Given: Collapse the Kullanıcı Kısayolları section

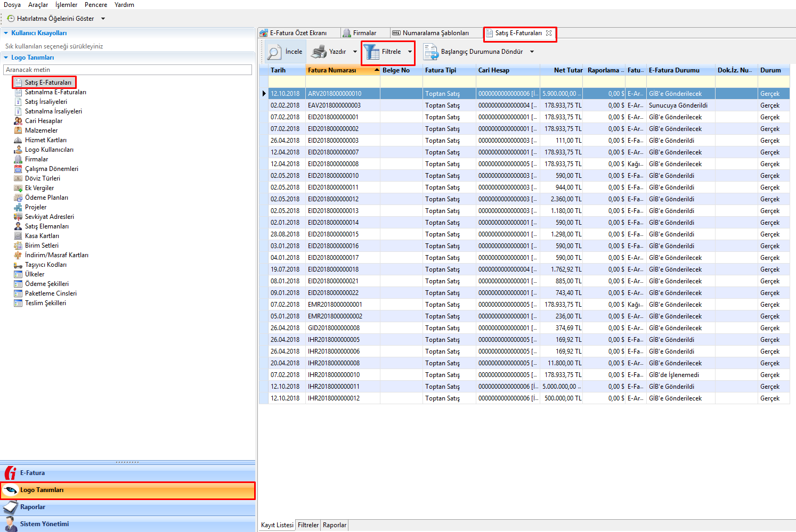Looking at the screenshot, I should (6, 33).
